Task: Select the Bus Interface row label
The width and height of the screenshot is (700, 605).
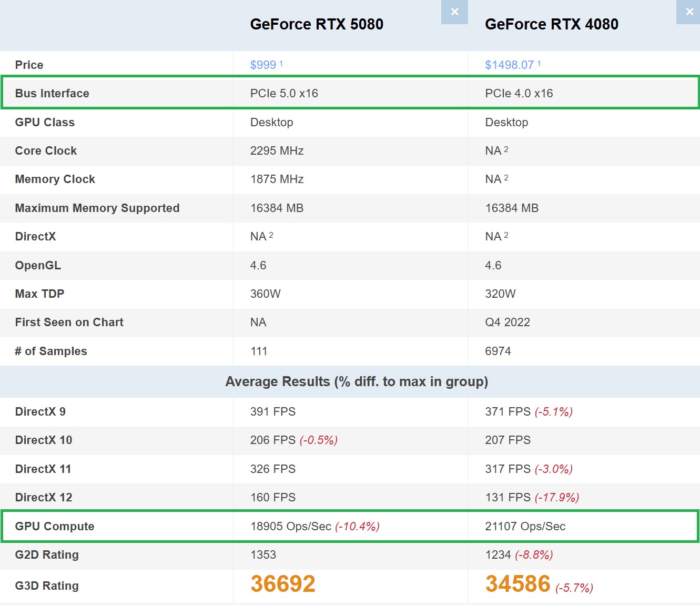Action: (52, 93)
